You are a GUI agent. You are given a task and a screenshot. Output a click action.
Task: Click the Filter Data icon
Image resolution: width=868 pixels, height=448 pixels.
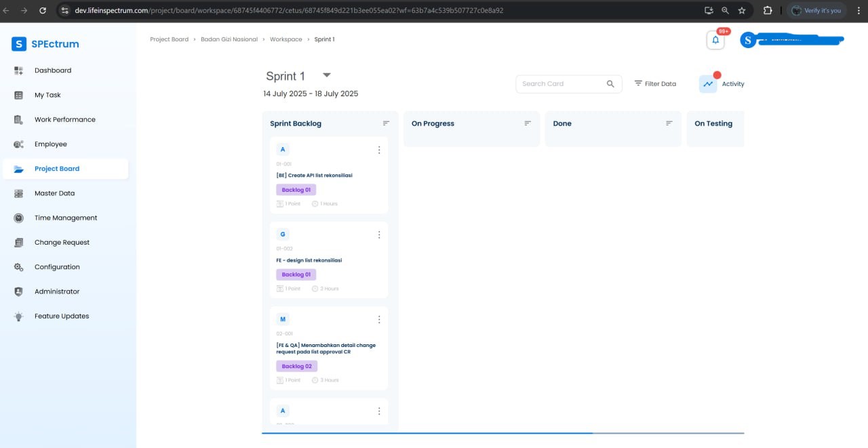pos(638,83)
